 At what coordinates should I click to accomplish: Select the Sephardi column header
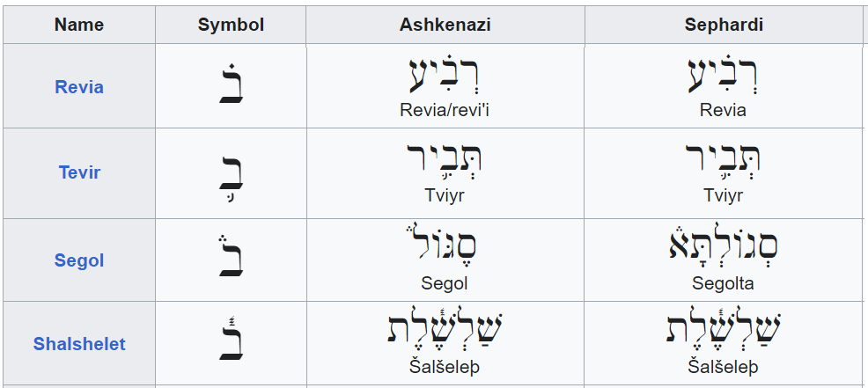click(x=723, y=25)
